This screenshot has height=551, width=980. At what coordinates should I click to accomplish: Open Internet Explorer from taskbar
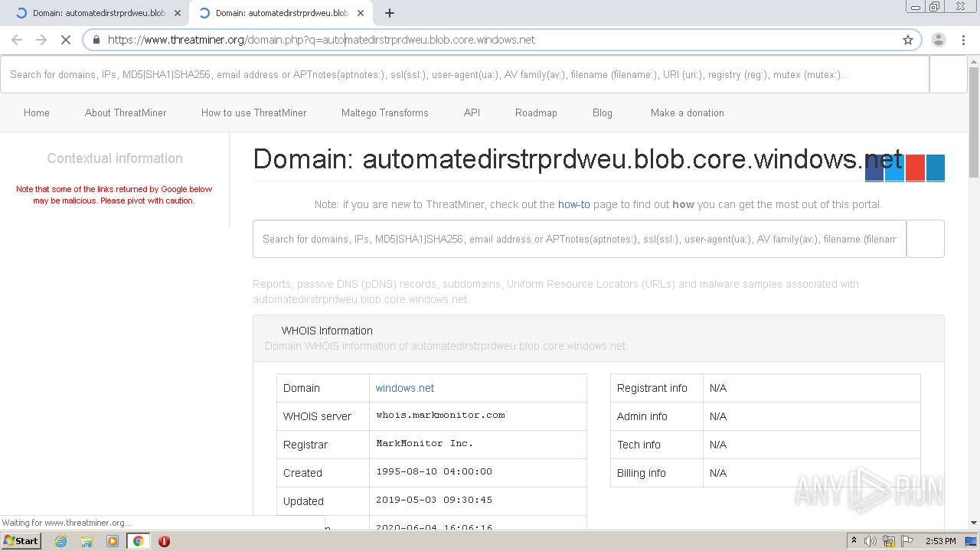tap(60, 541)
